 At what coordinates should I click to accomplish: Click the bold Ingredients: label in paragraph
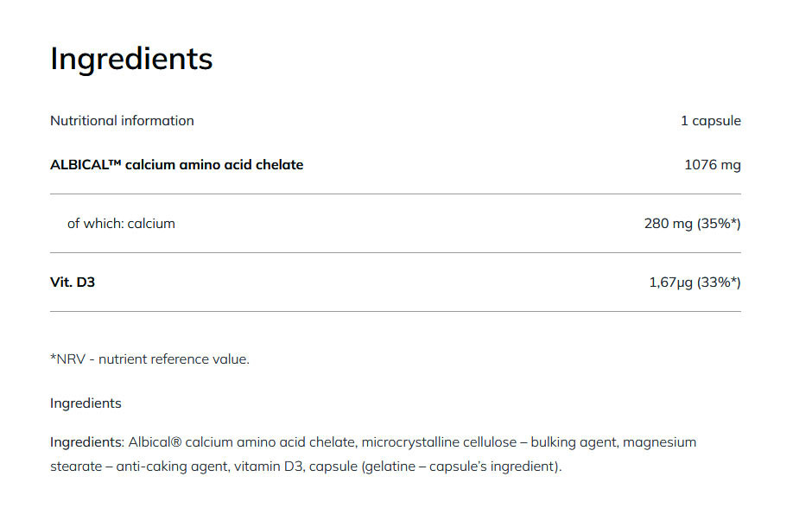click(86, 442)
